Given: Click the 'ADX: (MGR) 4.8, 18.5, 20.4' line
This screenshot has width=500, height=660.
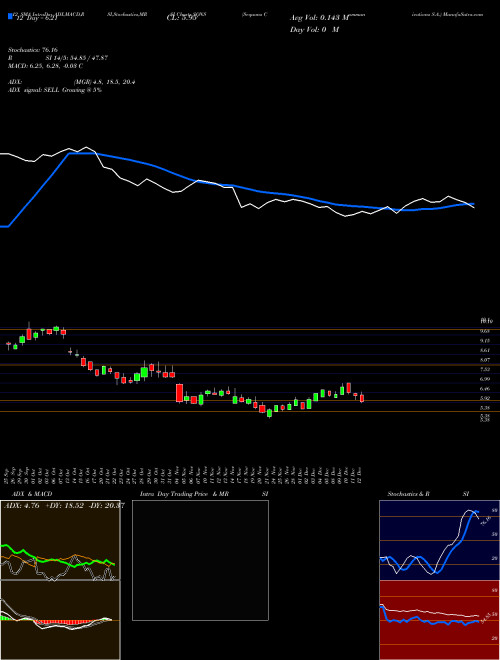Looking at the screenshot, I should click(72, 82).
